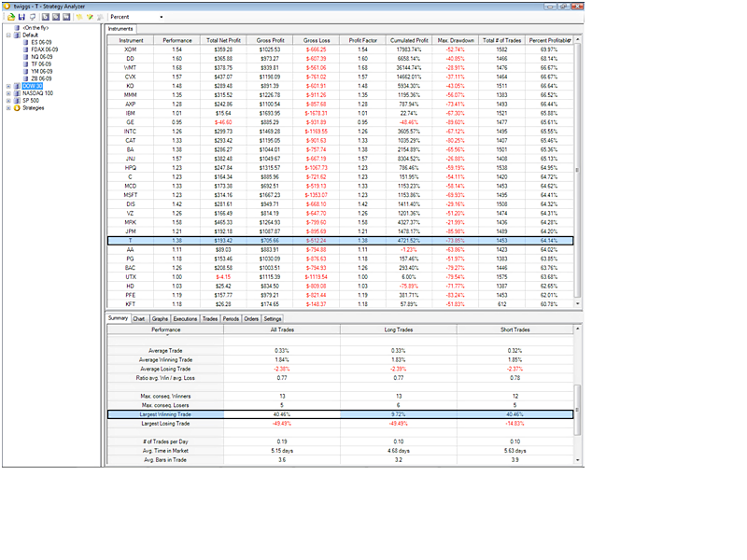Viewport: 747px width, 560px height.
Task: Select the SP 500 list
Action: coord(31,101)
